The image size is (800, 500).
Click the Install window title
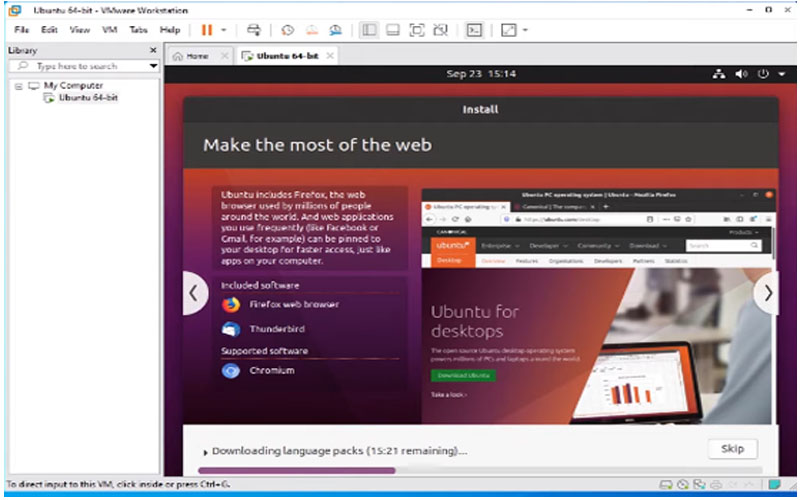[480, 109]
